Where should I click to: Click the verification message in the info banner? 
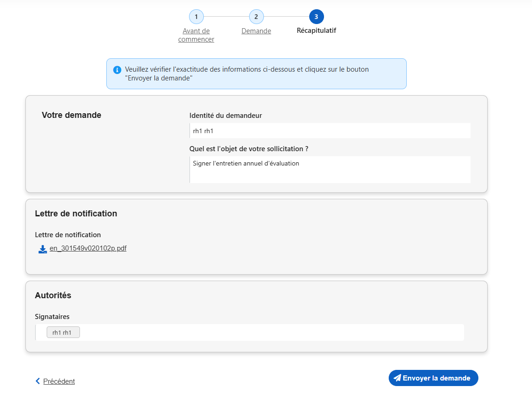pyautogui.click(x=247, y=74)
